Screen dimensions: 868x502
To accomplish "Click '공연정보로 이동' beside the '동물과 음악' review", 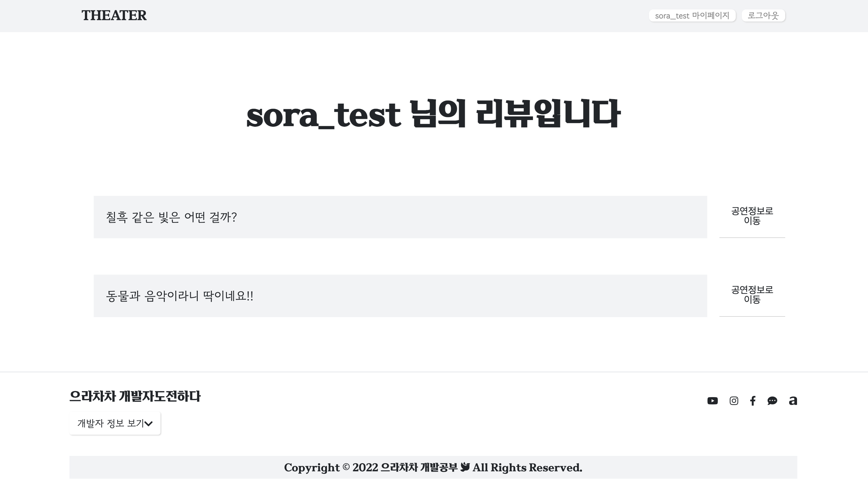I will pos(752,296).
